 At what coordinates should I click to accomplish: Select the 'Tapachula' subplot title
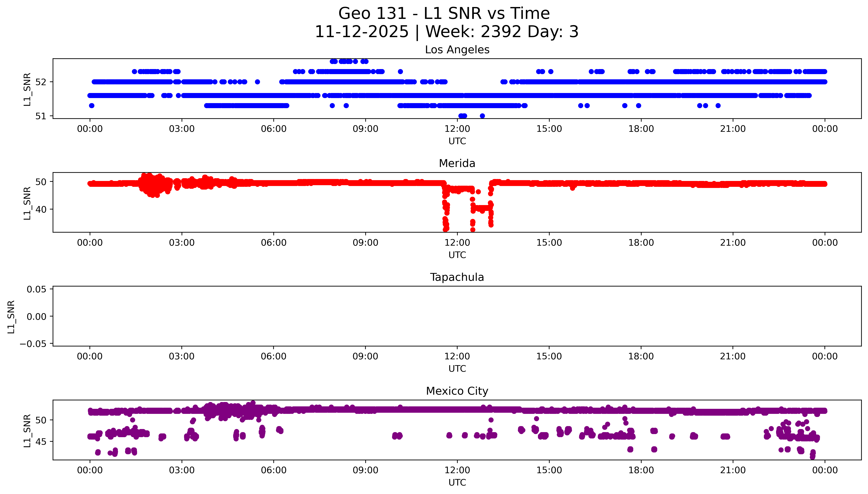(x=457, y=277)
